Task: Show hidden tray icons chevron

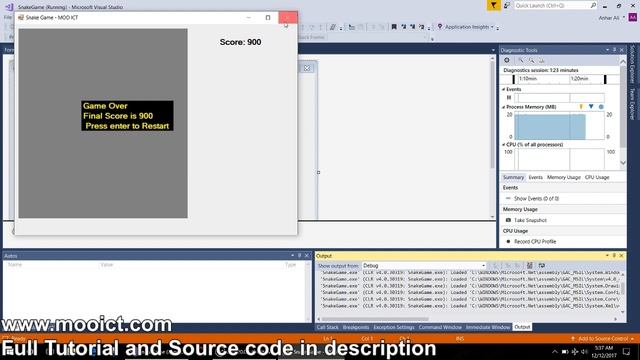Action: (555, 351)
